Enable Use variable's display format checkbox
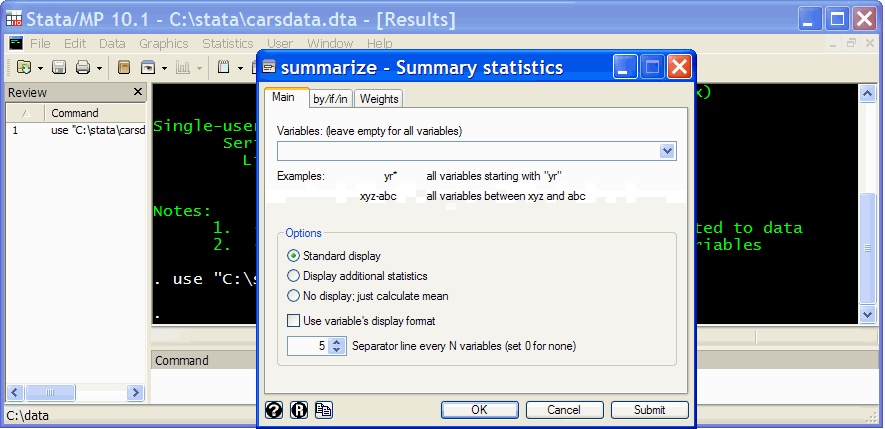885x429 pixels. coord(294,321)
